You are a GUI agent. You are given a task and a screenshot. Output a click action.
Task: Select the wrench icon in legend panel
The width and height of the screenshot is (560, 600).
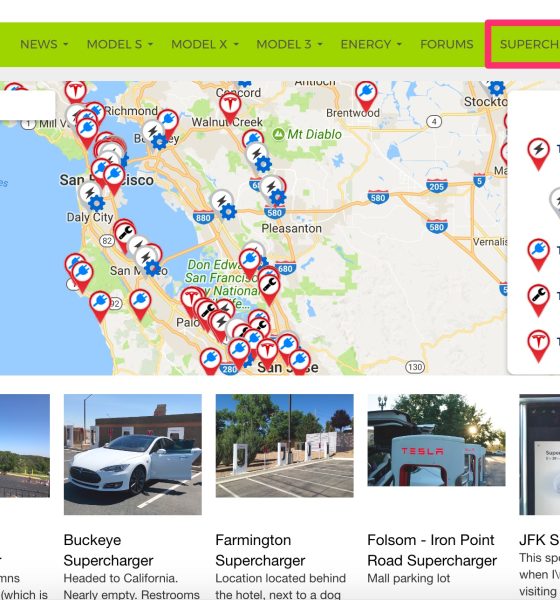pyautogui.click(x=538, y=299)
